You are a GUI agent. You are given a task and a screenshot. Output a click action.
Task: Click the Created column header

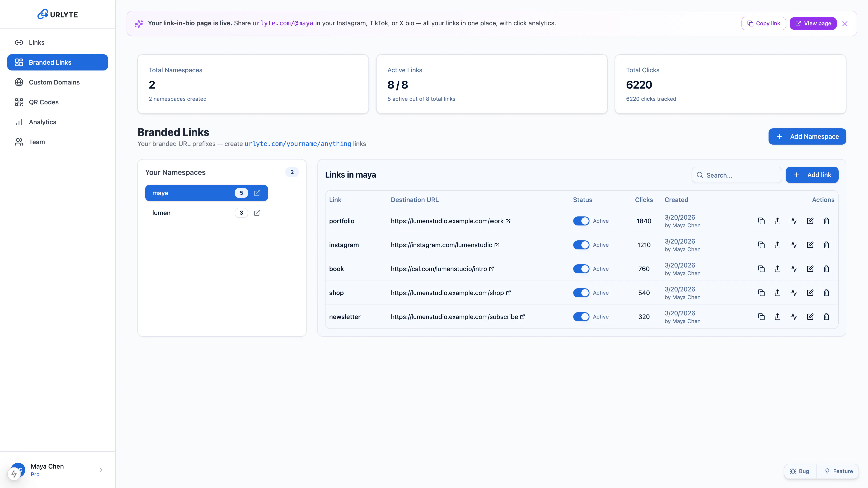[676, 200]
